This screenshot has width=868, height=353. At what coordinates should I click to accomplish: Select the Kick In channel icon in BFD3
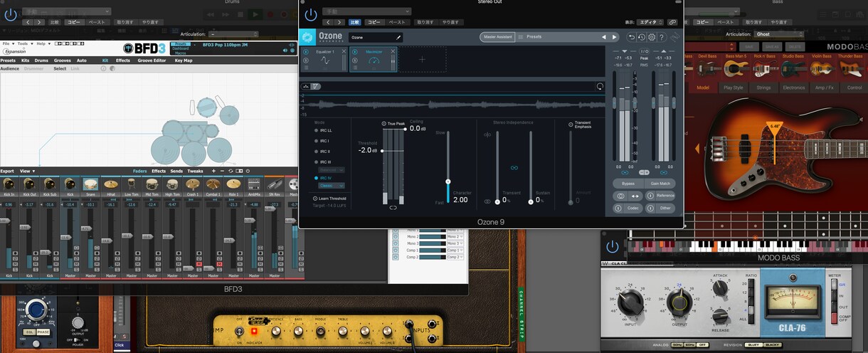[9, 184]
